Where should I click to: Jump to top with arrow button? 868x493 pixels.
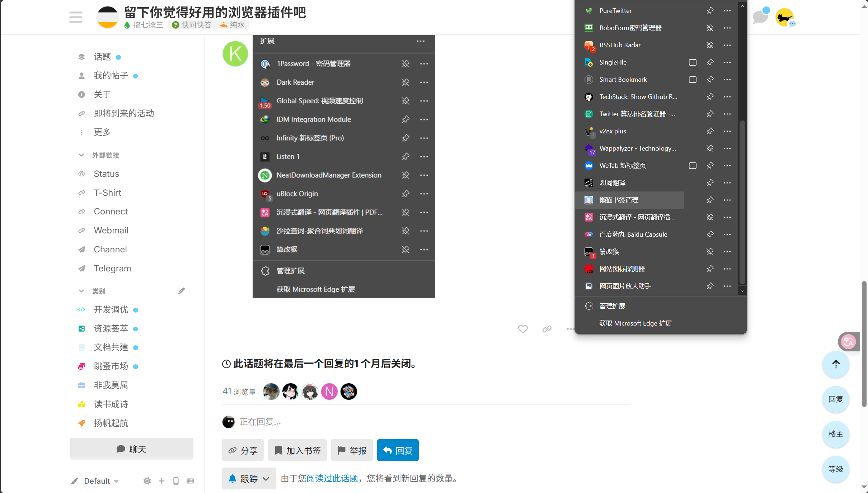click(x=836, y=364)
